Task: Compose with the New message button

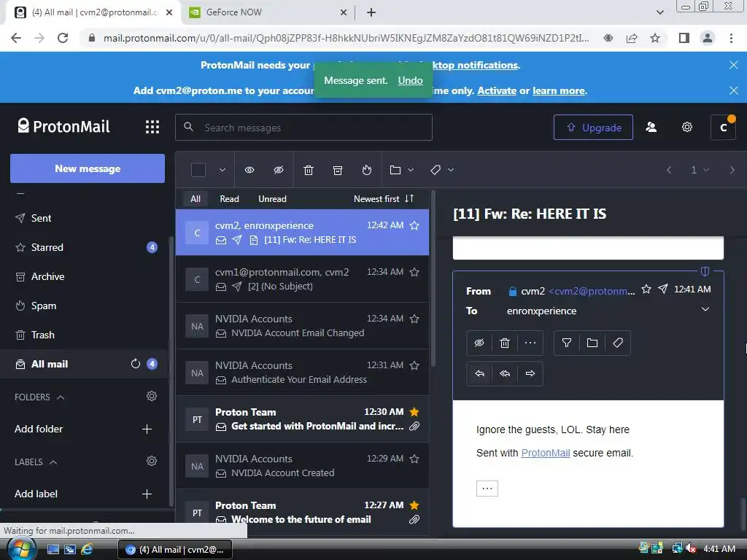Action: pos(88,168)
